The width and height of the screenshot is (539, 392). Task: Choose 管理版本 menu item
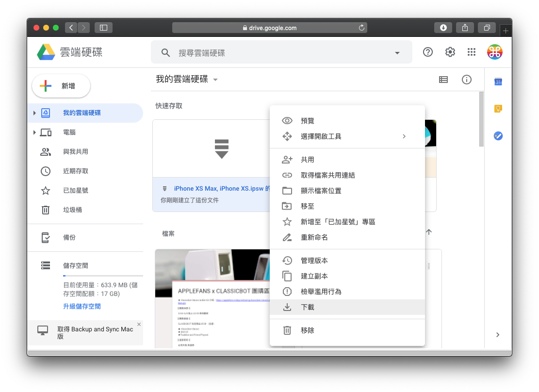[347, 261]
